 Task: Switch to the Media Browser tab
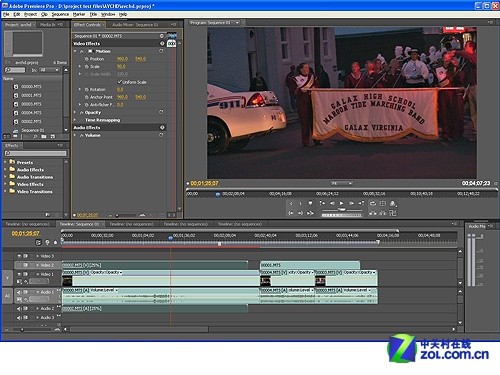pos(48,25)
